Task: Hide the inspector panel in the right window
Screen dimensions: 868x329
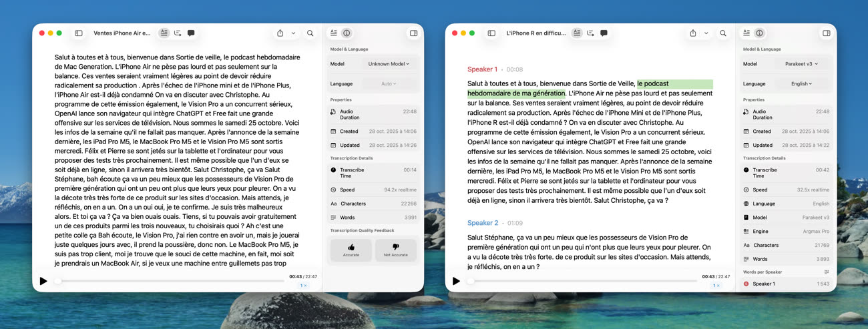Action: [x=826, y=33]
